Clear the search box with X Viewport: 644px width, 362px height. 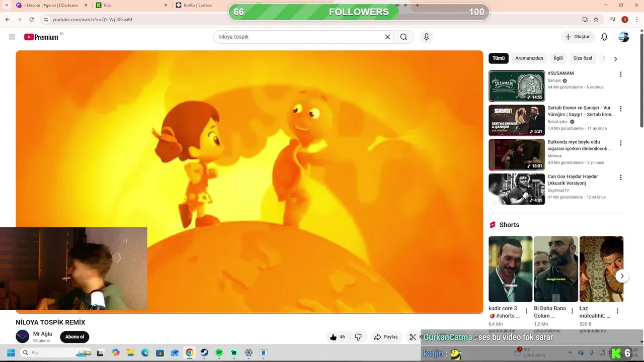tap(387, 37)
